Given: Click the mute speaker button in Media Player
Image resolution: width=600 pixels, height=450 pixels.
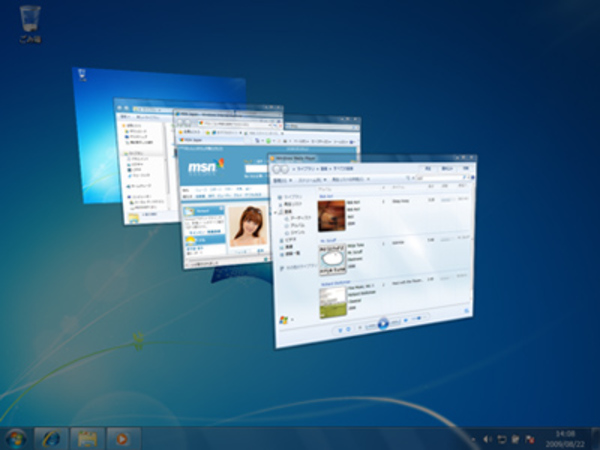Looking at the screenshot, I should point(407,321).
